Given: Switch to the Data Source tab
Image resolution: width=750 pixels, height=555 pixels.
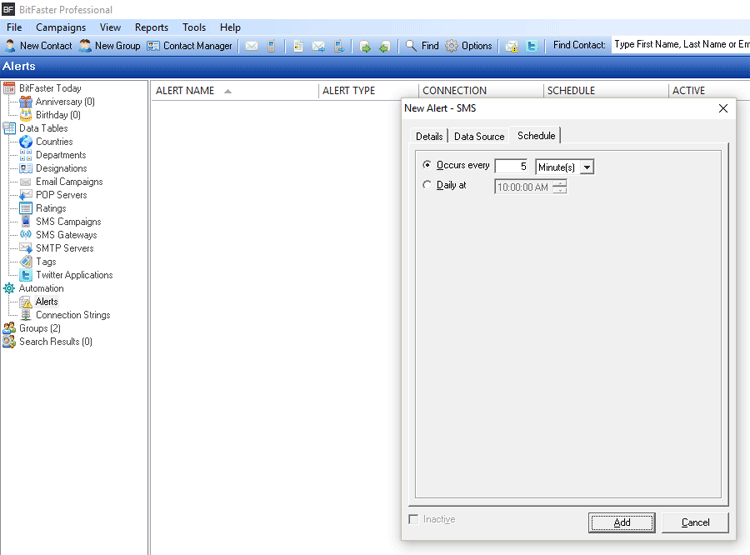Looking at the screenshot, I should pos(479,136).
